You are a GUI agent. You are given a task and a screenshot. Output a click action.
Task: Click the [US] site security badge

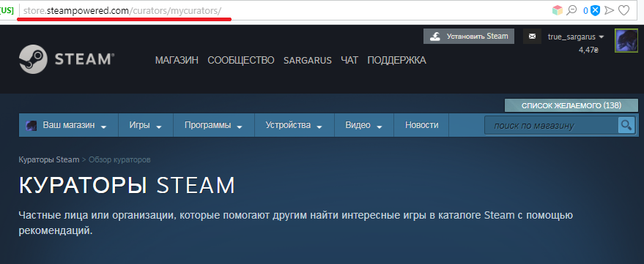click(x=7, y=11)
